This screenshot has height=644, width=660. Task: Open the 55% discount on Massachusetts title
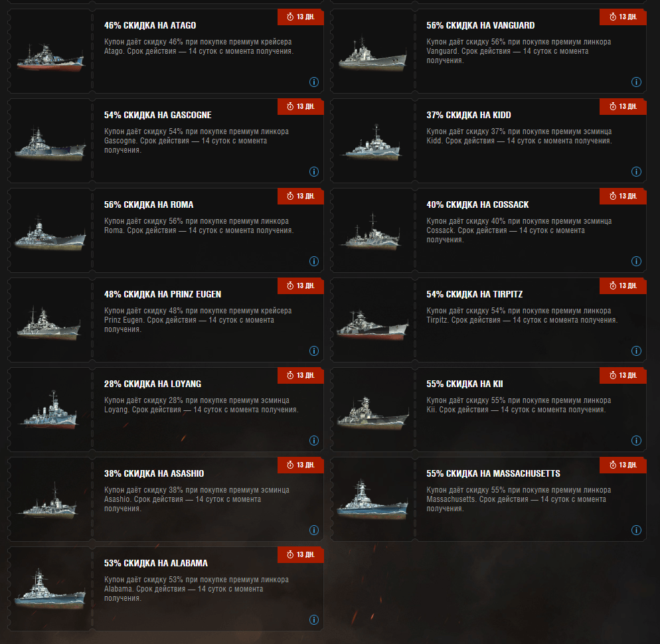point(493,473)
